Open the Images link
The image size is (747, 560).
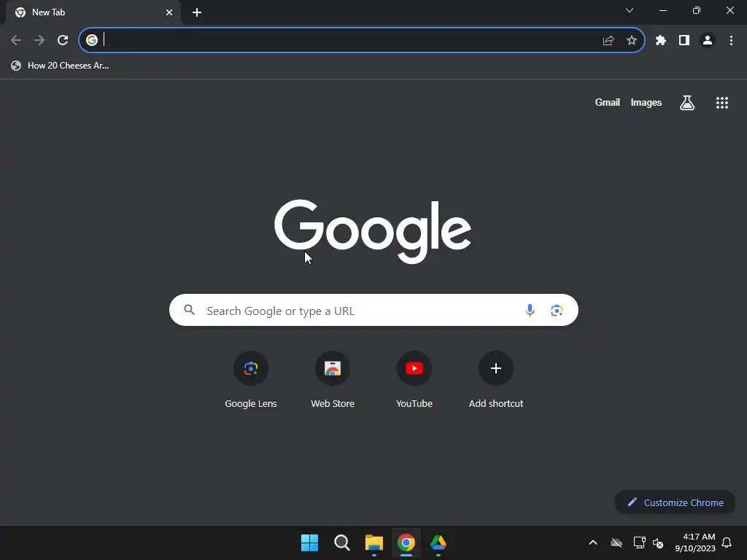(x=646, y=102)
